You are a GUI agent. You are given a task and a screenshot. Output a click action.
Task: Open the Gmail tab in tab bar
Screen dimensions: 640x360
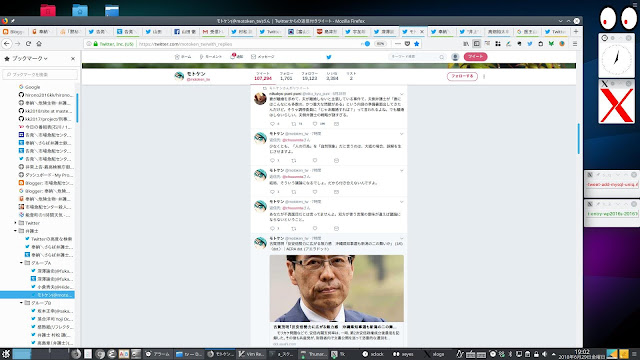[213, 31]
